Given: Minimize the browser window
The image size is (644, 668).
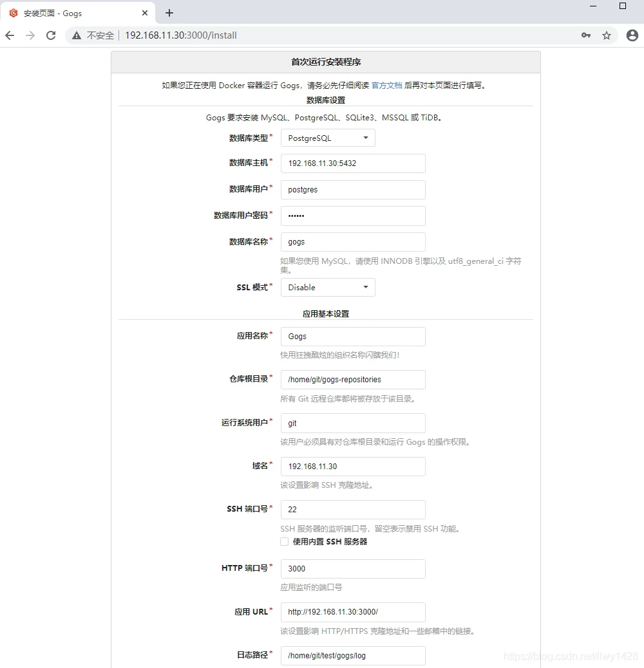Looking at the screenshot, I should coord(593,6).
